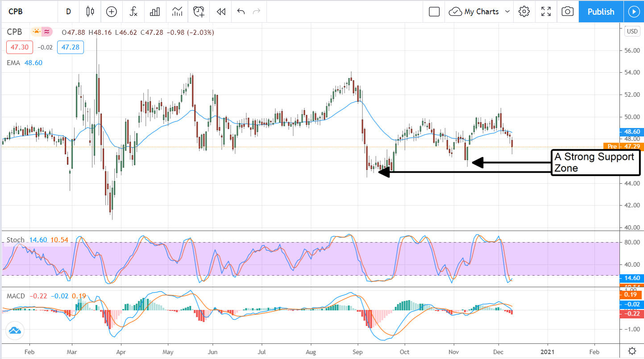Click the Publish button
The height and width of the screenshot is (359, 644).
pos(601,12)
